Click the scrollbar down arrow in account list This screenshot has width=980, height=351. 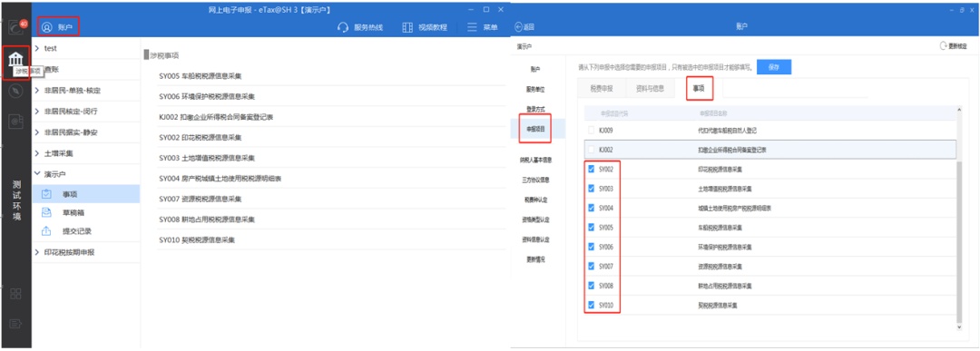coord(959,327)
